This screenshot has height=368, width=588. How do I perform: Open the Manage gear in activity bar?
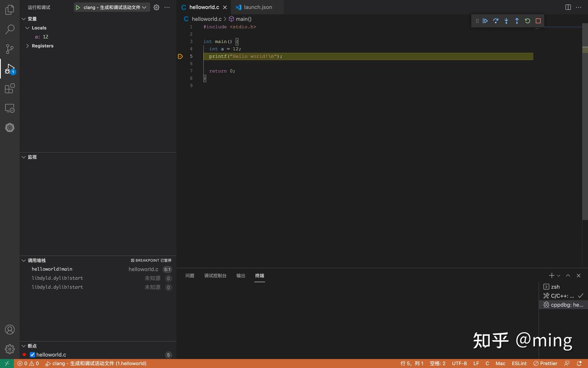point(10,349)
